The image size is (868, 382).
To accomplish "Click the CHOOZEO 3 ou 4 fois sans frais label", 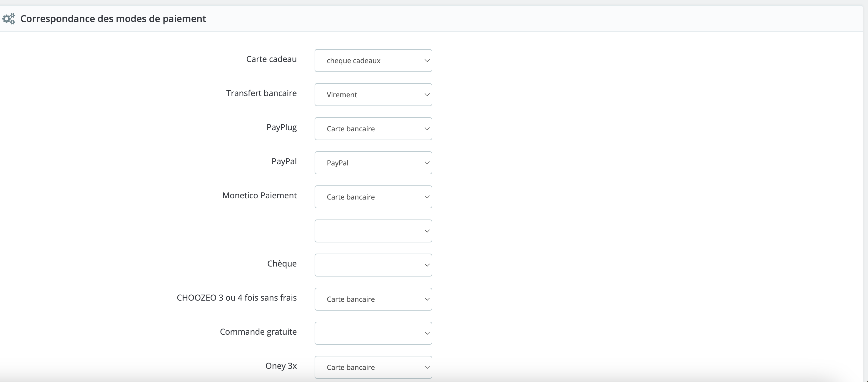I will coord(236,297).
